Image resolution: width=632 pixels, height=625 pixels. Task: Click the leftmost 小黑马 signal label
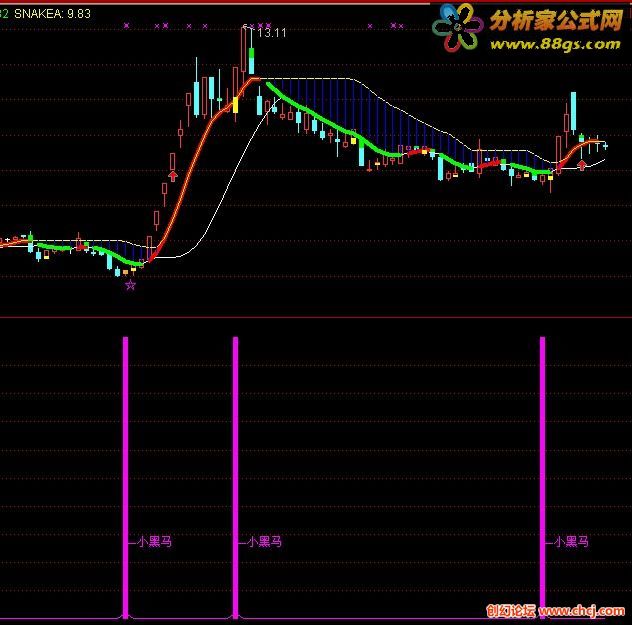tap(154, 542)
